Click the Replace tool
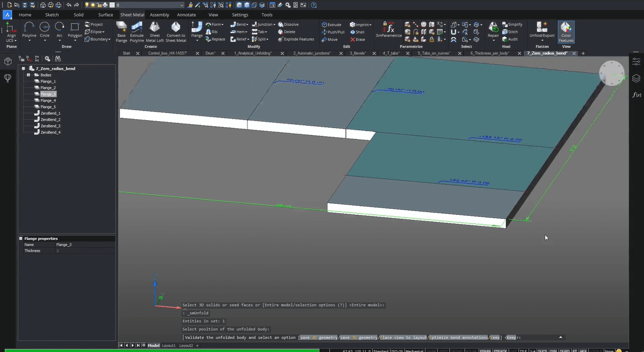 [x=215, y=39]
